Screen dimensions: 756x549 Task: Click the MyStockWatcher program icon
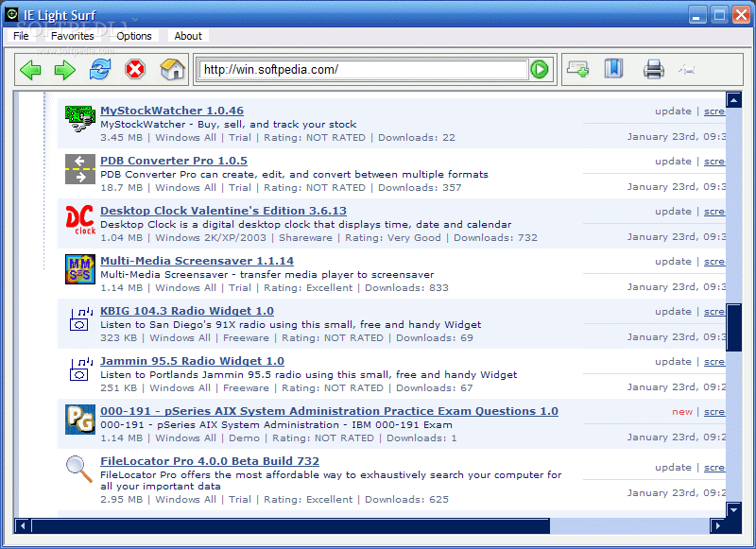tap(80, 119)
